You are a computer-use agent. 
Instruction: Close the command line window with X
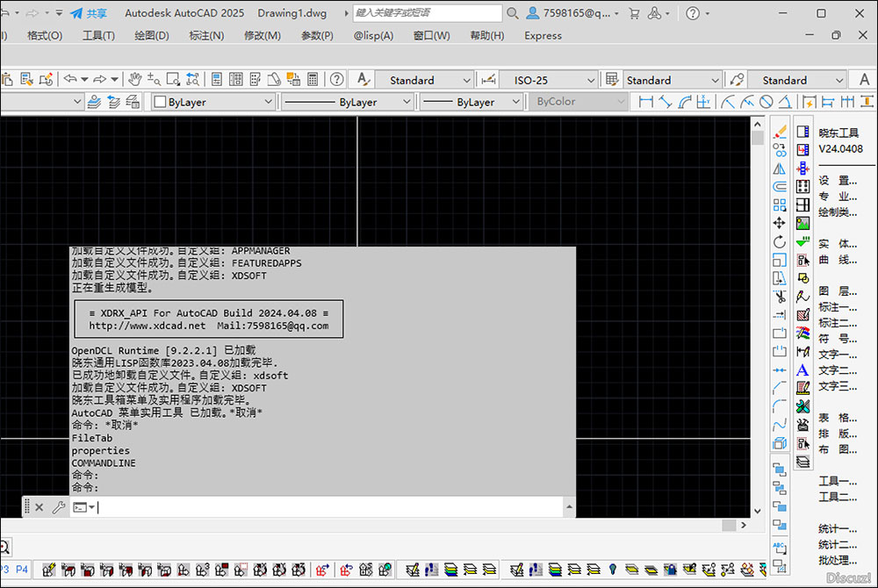pos(39,507)
